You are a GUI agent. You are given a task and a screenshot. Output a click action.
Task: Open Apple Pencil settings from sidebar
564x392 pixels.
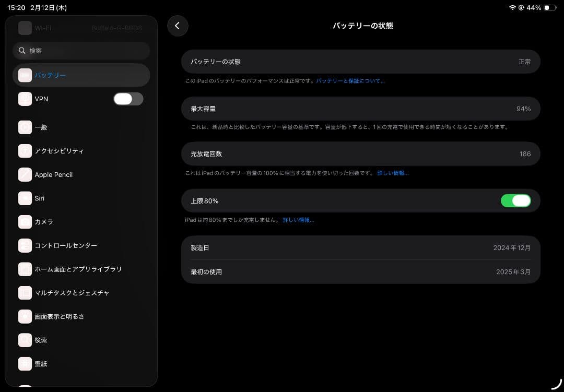(x=54, y=174)
